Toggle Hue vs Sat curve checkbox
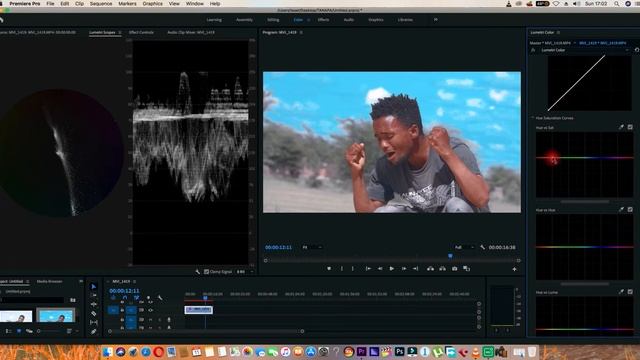Viewport: 640px width, 360px height. [x=630, y=127]
